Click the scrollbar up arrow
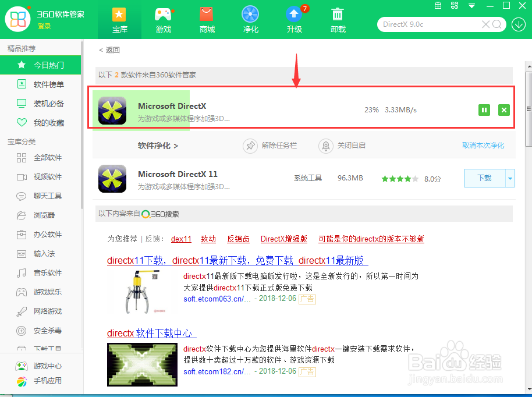This screenshot has width=532, height=397. point(529,66)
